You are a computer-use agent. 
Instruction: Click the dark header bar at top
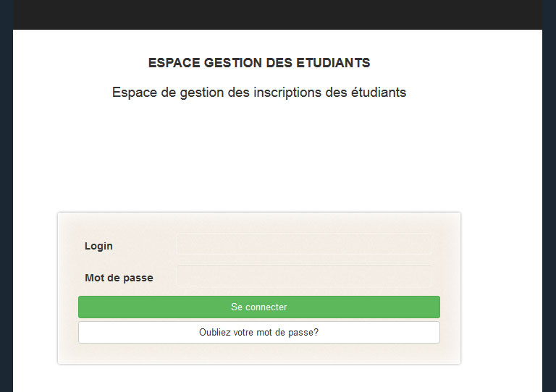point(277,14)
